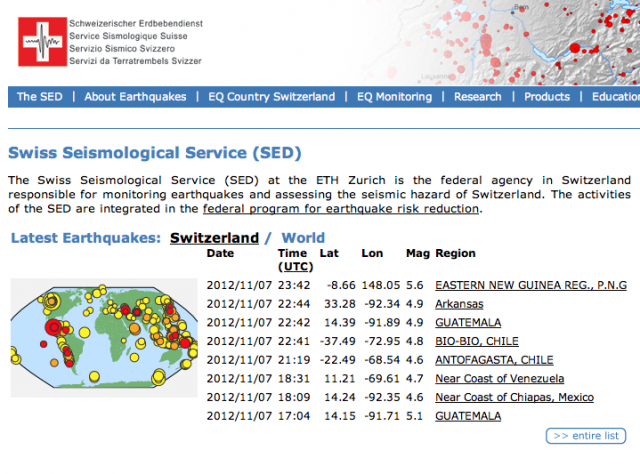Open the Research menu

click(478, 97)
